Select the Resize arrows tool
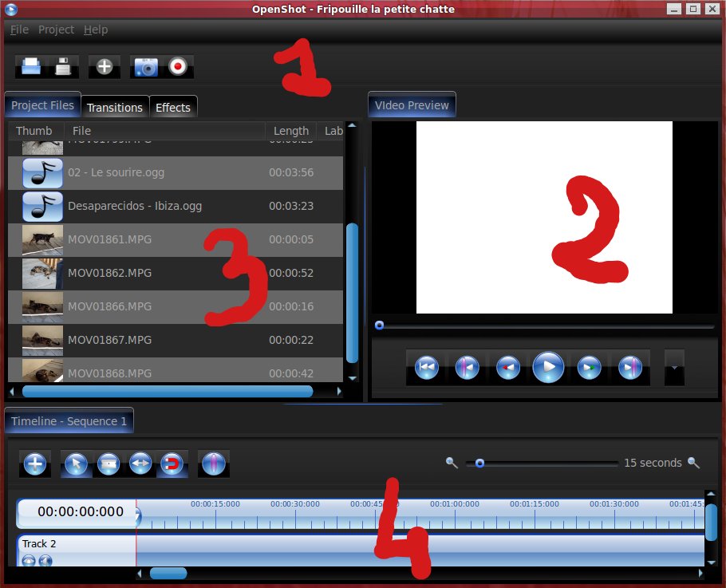 pyautogui.click(x=140, y=464)
